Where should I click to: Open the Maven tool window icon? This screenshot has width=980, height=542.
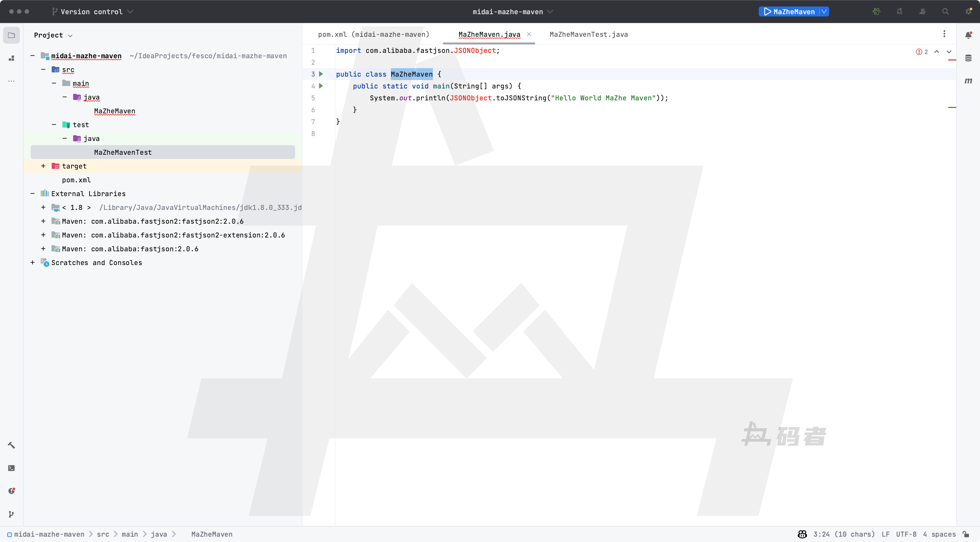pyautogui.click(x=968, y=81)
